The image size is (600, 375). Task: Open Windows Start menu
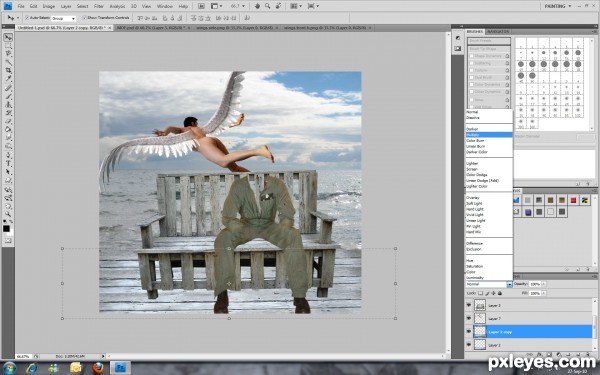tap(10, 368)
